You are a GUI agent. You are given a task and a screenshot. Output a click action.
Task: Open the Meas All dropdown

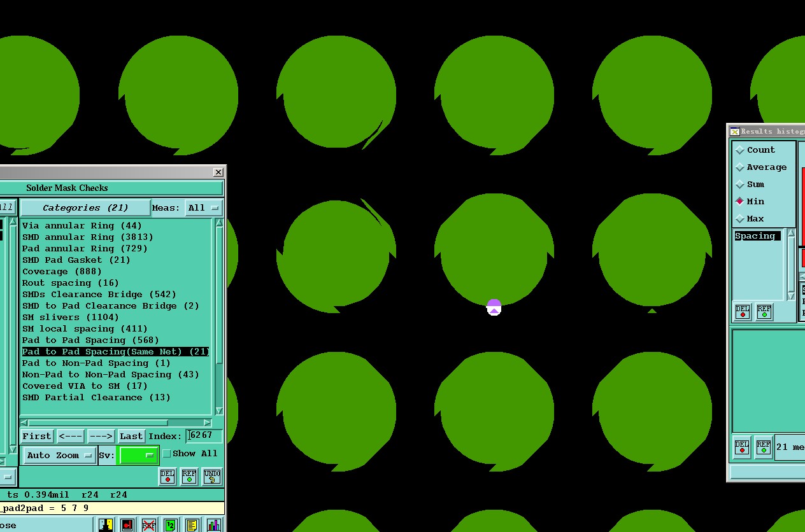click(203, 207)
